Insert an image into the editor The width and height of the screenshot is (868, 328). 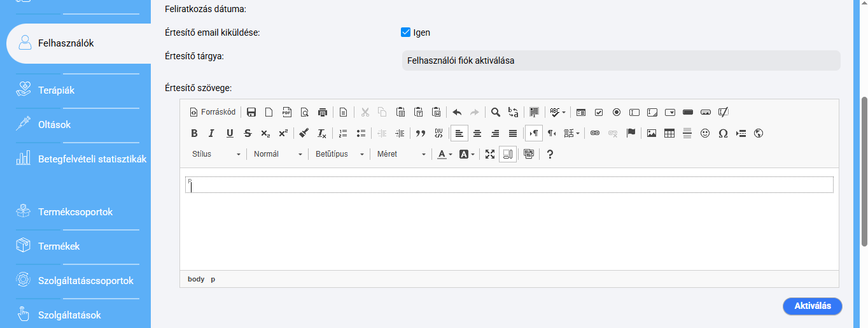(652, 133)
